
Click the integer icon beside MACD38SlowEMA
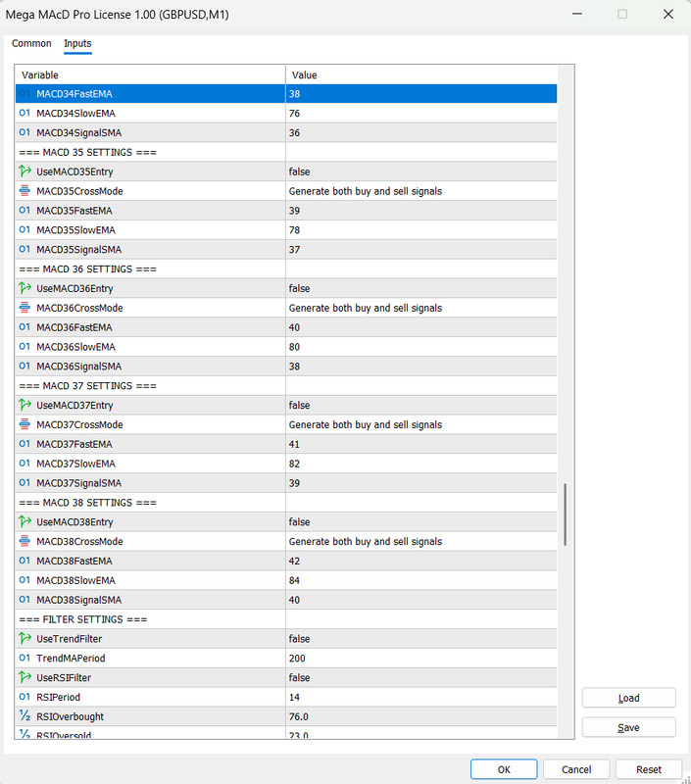[x=25, y=580]
